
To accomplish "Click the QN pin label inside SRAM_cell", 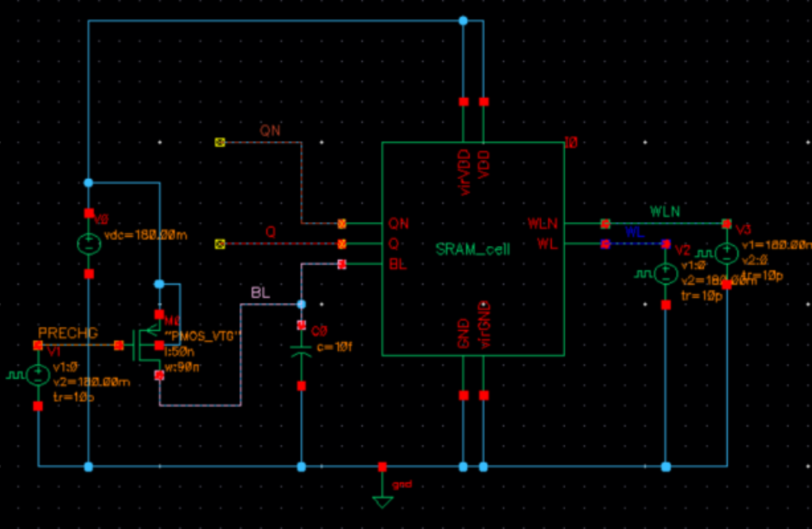I will coord(399,224).
